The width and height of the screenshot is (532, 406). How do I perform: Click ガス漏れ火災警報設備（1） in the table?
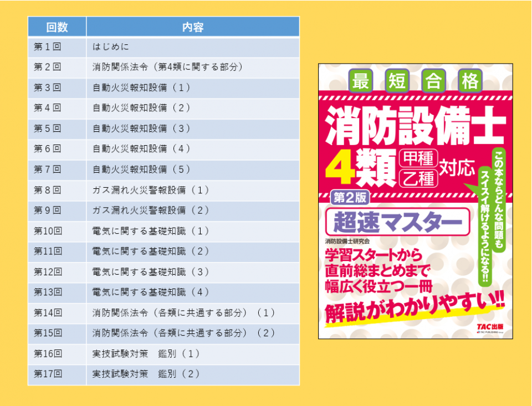coord(151,190)
